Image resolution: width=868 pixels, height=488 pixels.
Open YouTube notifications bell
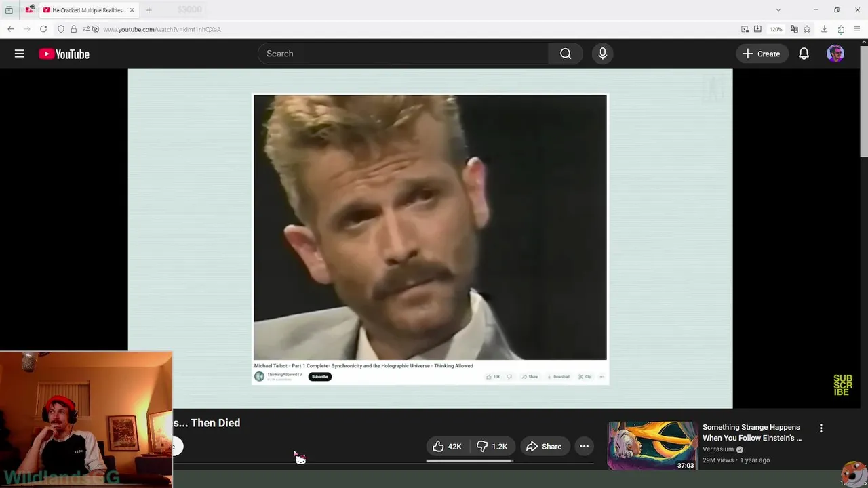pos(804,54)
